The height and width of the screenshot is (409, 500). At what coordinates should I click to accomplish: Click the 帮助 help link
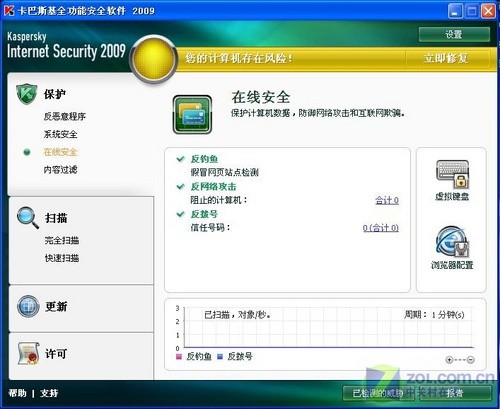(17, 393)
